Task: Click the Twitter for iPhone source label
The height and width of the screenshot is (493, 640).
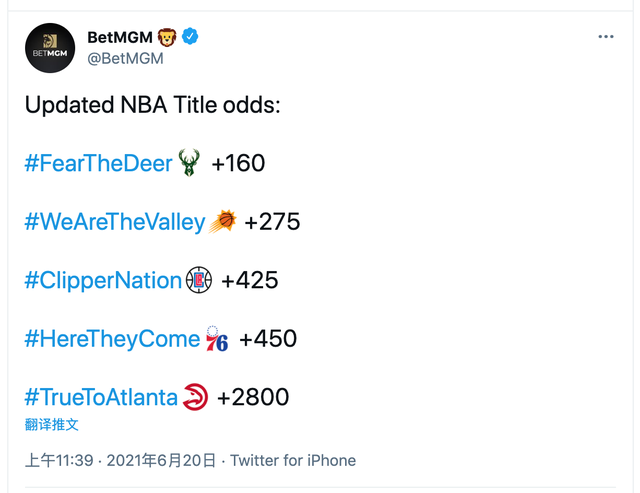Action: click(293, 461)
